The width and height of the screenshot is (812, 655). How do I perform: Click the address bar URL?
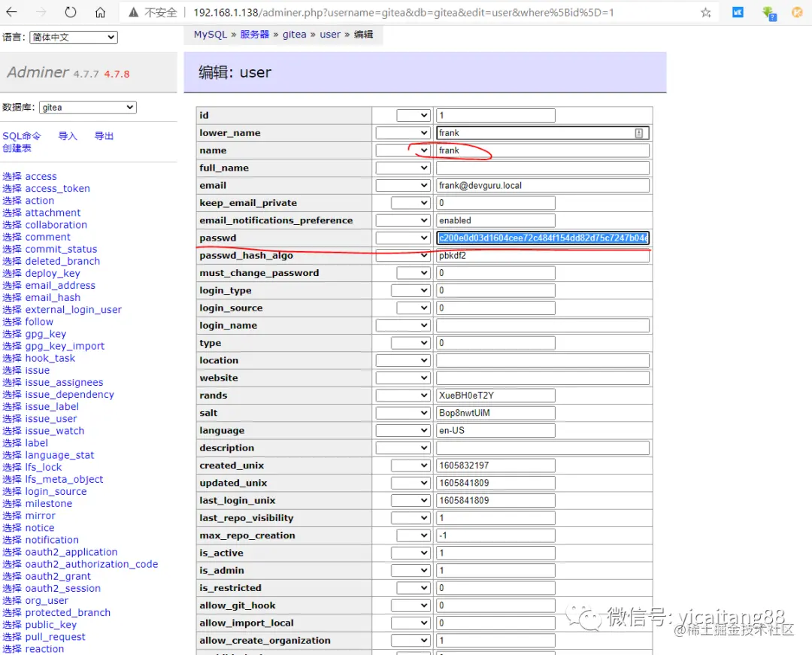404,13
